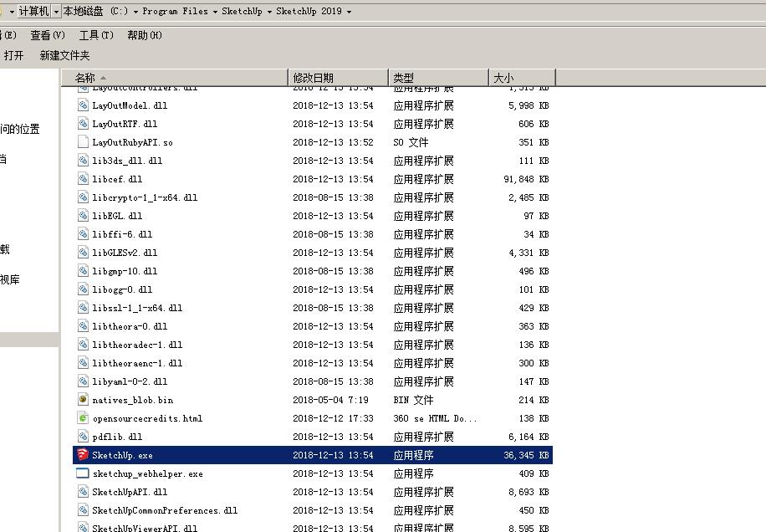This screenshot has height=532, width=766.
Task: Sort by 大小 column header
Action: [522, 78]
